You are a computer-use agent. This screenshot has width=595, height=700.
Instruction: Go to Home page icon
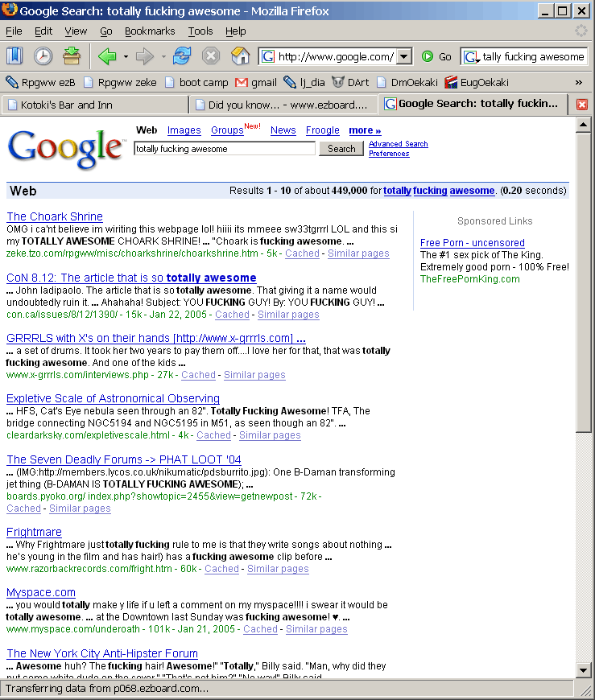(x=240, y=56)
